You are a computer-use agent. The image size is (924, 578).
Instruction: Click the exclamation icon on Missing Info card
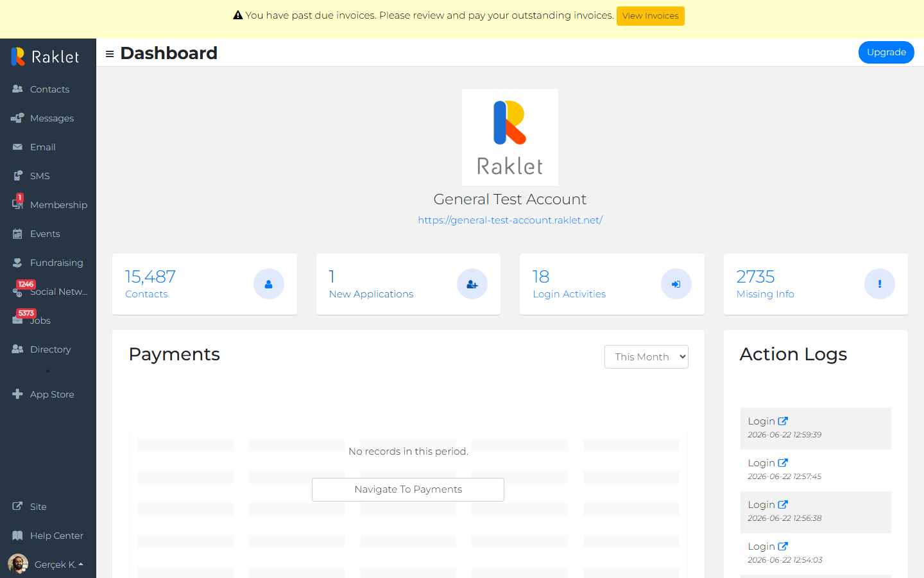click(880, 284)
